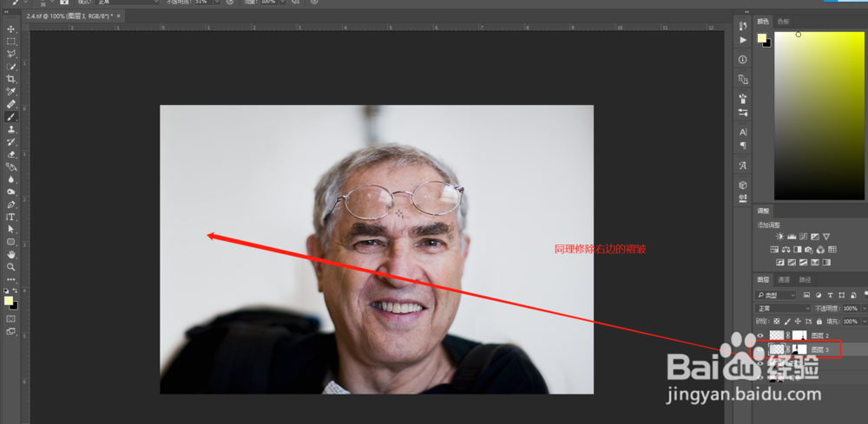Lock all layer attributes padlock
Screen dimensions: 868x424
[819, 321]
